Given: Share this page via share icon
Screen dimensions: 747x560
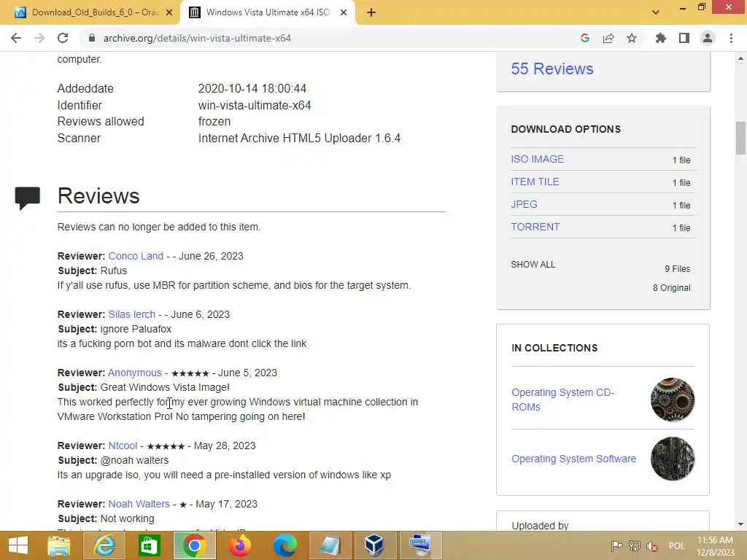Looking at the screenshot, I should [608, 38].
